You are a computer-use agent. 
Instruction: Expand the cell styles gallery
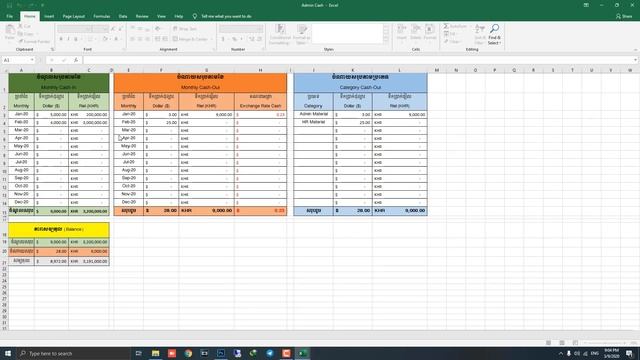(x=386, y=40)
